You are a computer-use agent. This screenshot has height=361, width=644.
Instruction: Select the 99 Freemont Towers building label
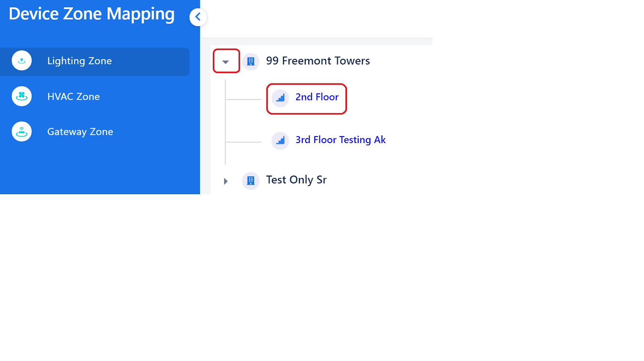pos(318,61)
